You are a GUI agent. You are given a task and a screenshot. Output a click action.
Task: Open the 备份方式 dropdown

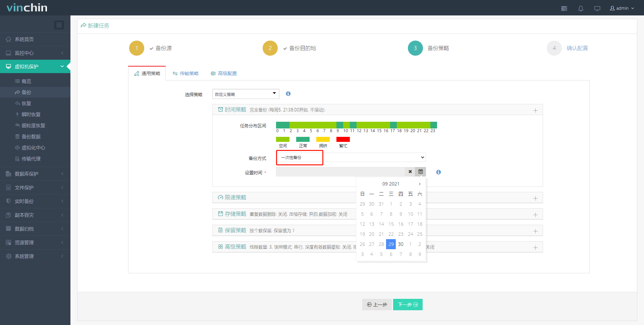(351, 157)
